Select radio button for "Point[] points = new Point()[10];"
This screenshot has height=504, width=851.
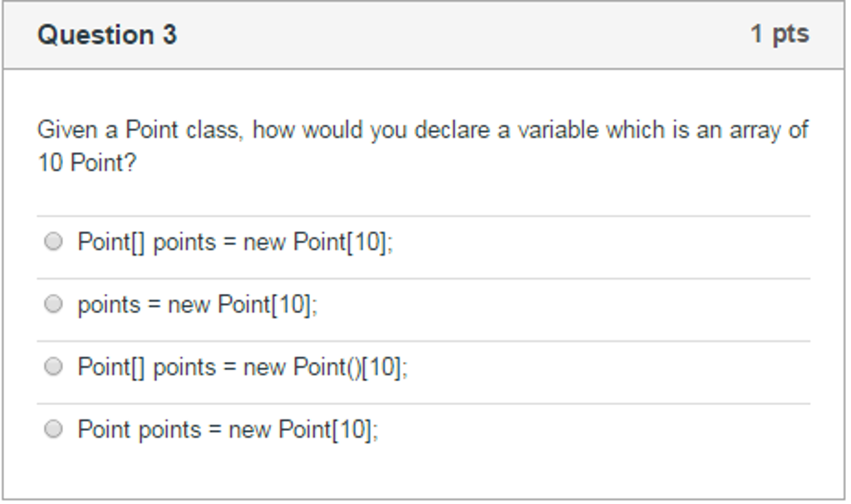click(53, 366)
